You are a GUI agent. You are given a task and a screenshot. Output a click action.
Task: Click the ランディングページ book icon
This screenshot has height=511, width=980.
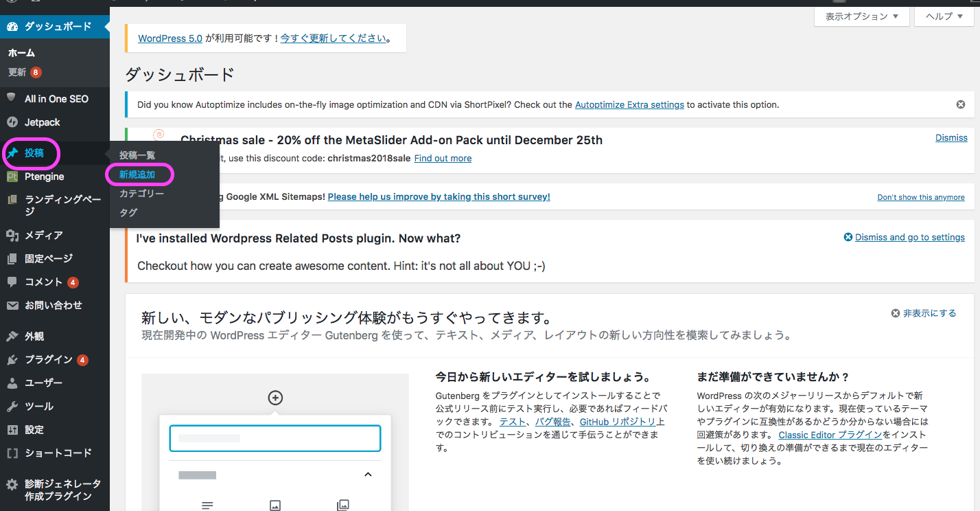point(12,200)
